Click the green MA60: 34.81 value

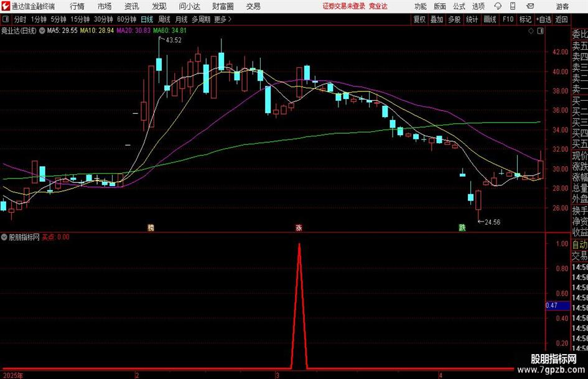pos(169,30)
